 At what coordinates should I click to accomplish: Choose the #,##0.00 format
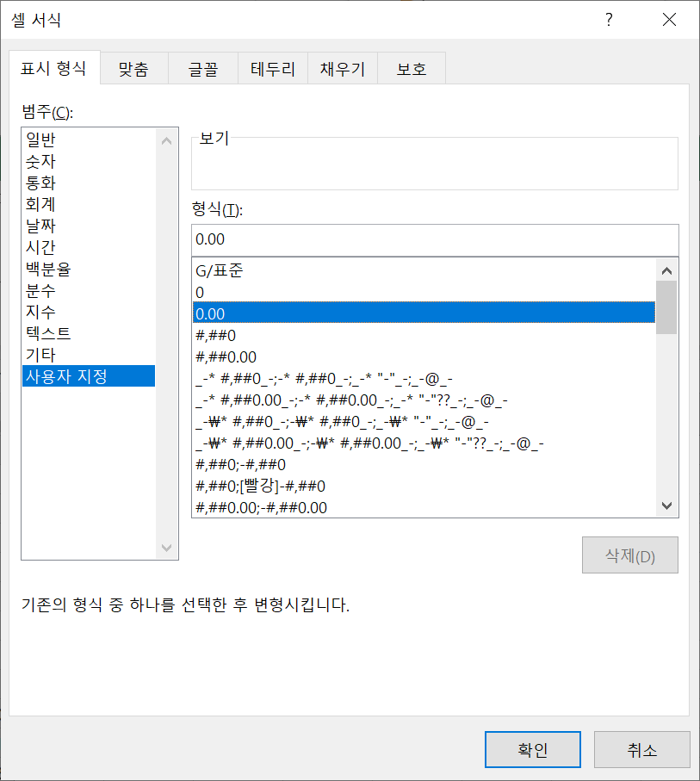coord(424,356)
